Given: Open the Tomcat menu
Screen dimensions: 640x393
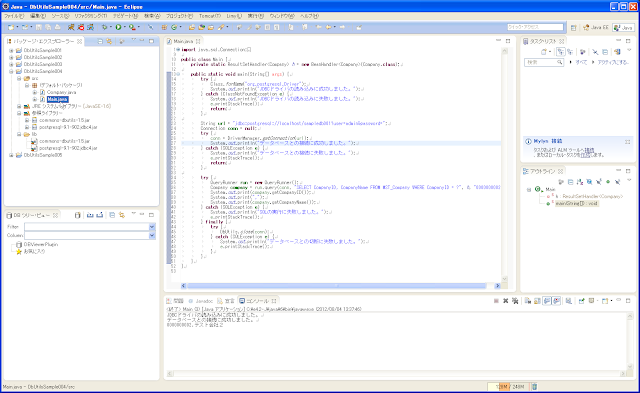Looking at the screenshot, I should click(x=210, y=16).
